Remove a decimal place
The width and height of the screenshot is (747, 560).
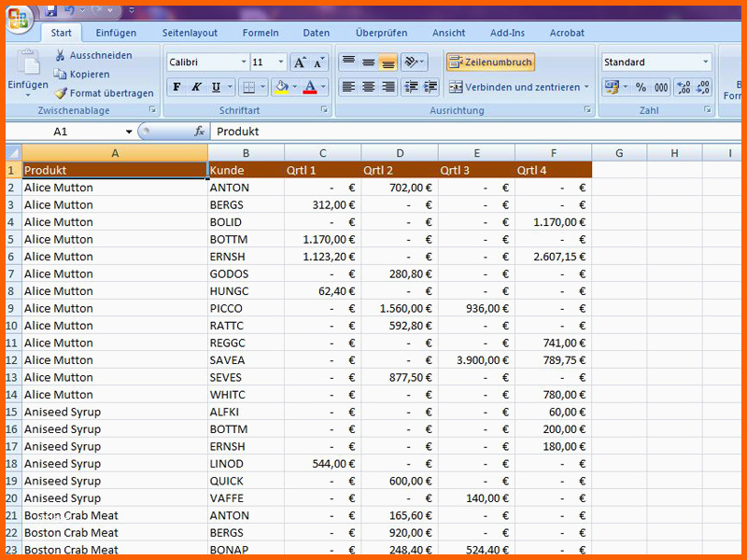tap(703, 88)
